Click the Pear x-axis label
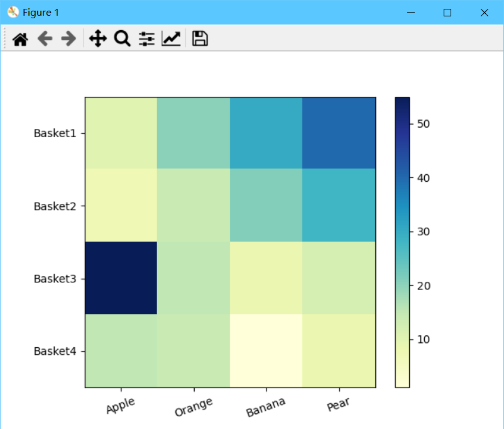The image size is (504, 429). (338, 404)
